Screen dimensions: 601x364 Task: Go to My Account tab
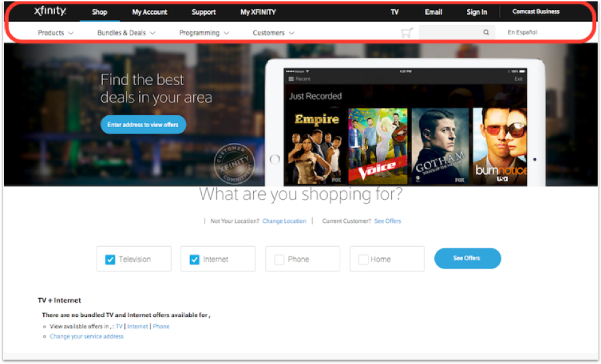pos(150,12)
